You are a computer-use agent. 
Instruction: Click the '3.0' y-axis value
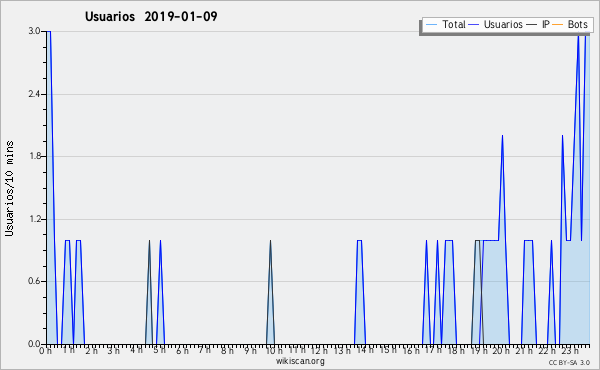(x=34, y=31)
